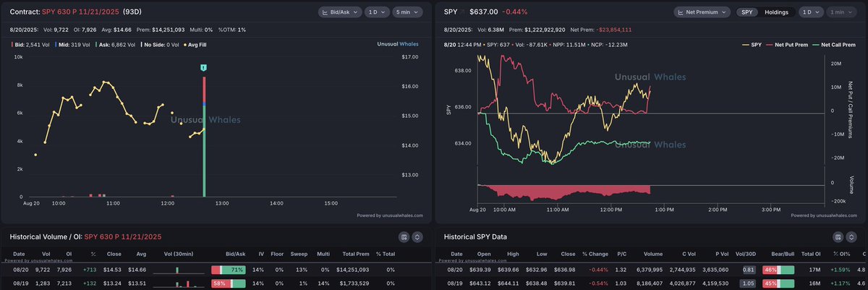Click the SPY ticker external link arrow
Screen dimensions: 868x290
click(462, 12)
